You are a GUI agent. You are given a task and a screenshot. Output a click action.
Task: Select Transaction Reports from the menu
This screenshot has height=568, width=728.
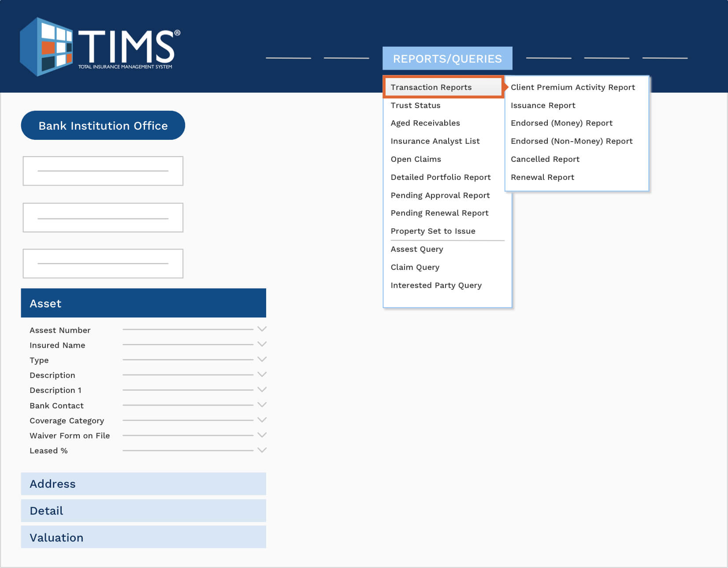click(x=431, y=87)
